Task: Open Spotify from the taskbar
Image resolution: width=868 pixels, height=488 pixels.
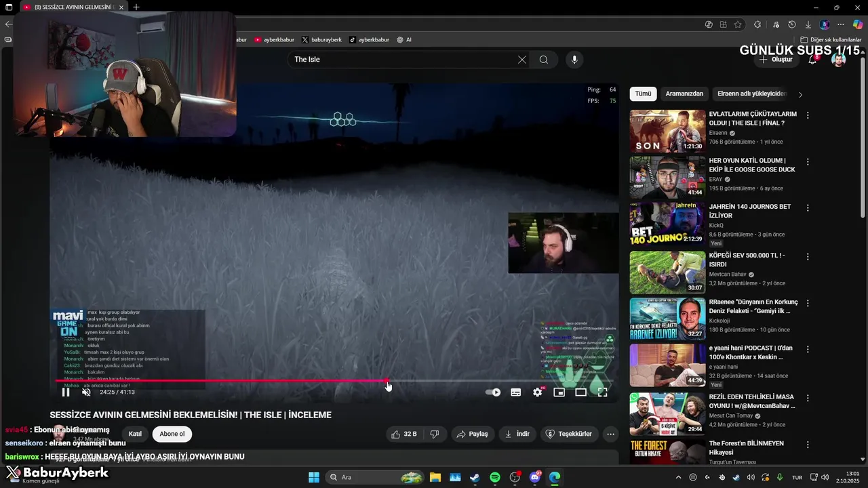Action: point(495,477)
